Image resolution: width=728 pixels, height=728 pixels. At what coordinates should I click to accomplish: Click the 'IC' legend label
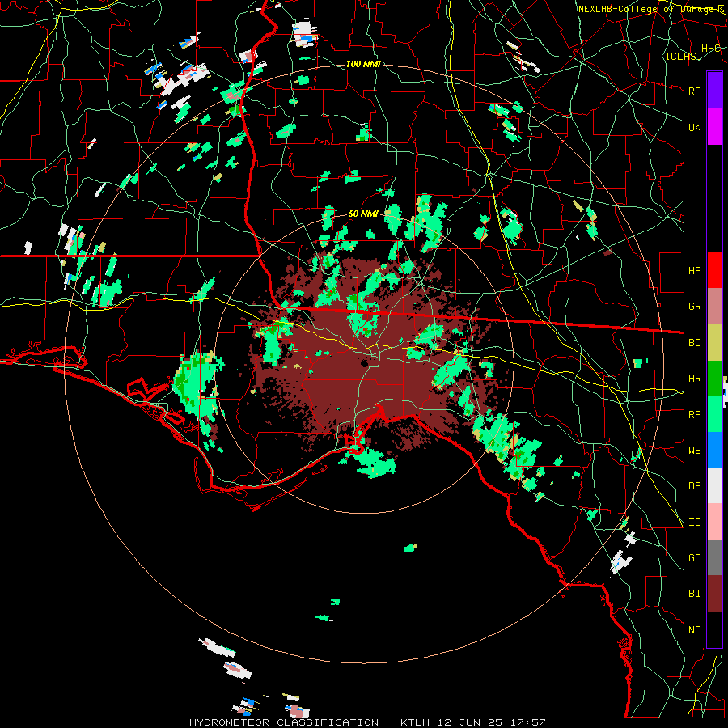tap(694, 523)
